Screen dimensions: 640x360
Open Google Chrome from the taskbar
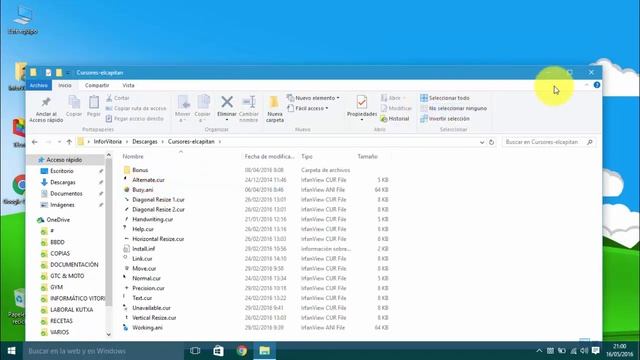pyautogui.click(x=242, y=351)
